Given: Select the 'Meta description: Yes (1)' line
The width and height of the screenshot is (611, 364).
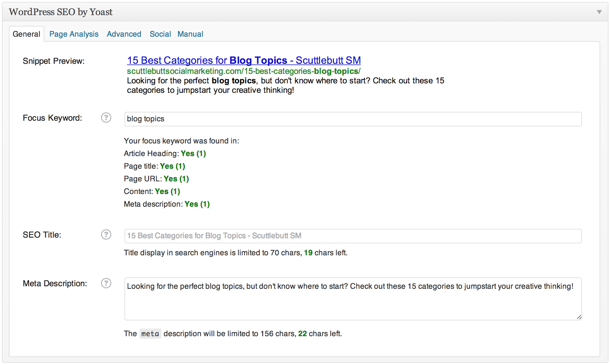Looking at the screenshot, I should pyautogui.click(x=167, y=204).
